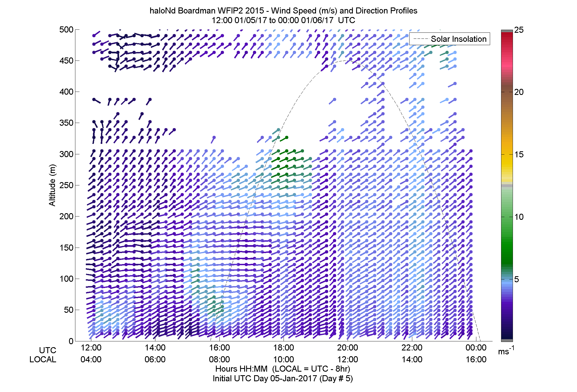Image resolution: width=577 pixels, height=392 pixels.
Task: Click the 06:00 local time label
Action: point(155,360)
